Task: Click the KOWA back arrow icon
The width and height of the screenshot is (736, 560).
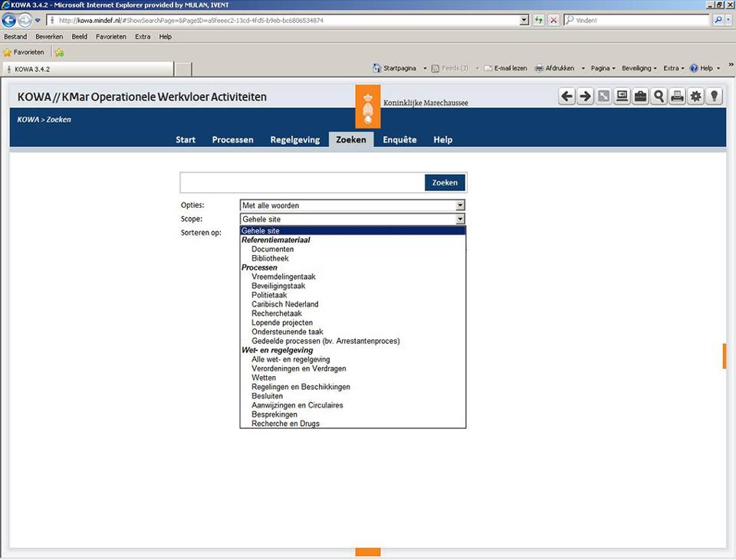Action: (x=567, y=97)
